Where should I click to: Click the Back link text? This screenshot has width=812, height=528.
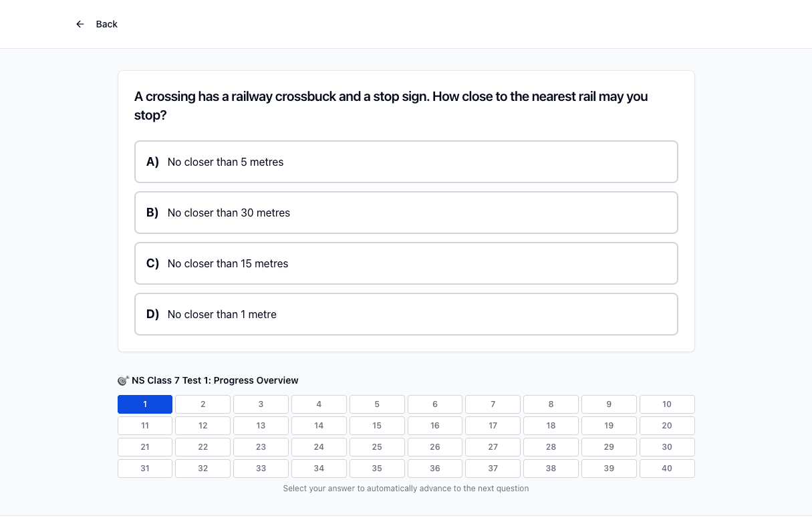107,24
